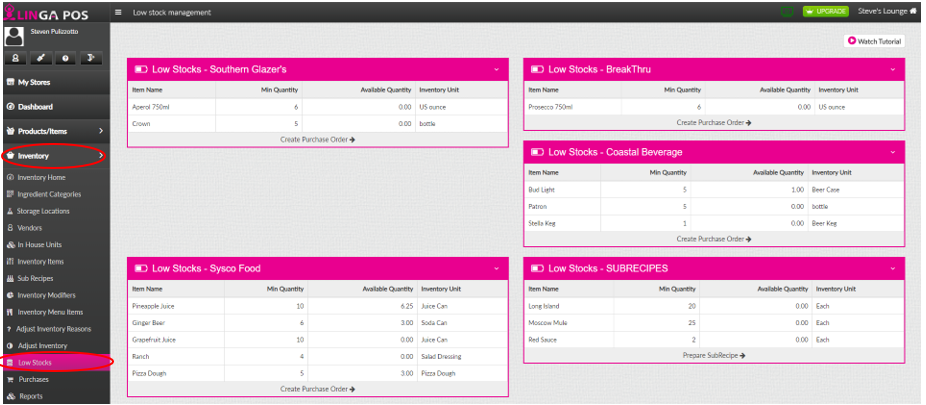926x405 pixels.
Task: Click the user profile avatar picture
Action: 14,37
